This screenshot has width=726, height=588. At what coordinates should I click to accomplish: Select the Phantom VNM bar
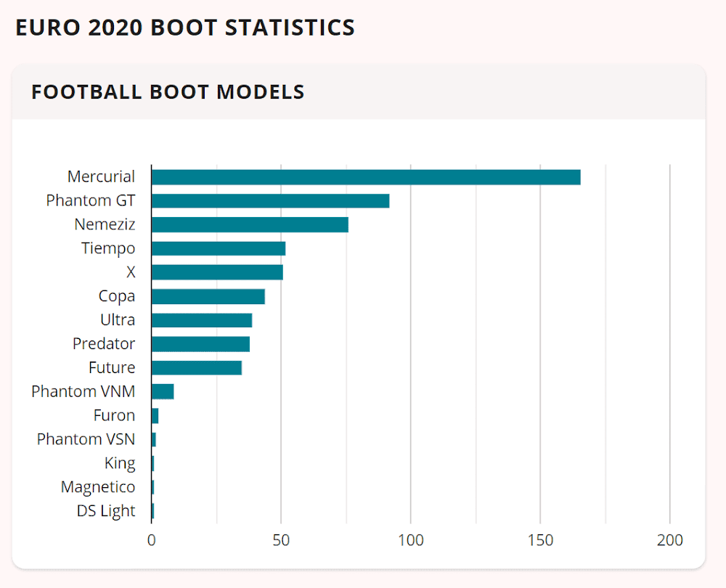point(163,392)
